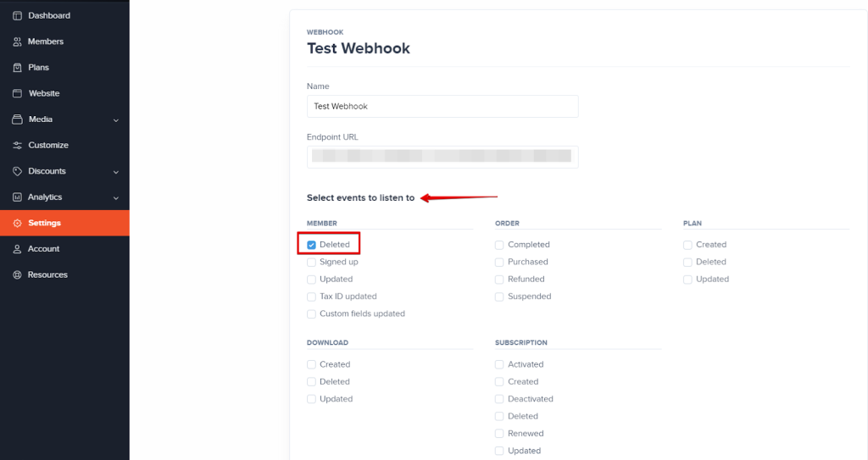Click the Website browser icon
Image resolution: width=868 pixels, height=460 pixels.
coord(17,94)
